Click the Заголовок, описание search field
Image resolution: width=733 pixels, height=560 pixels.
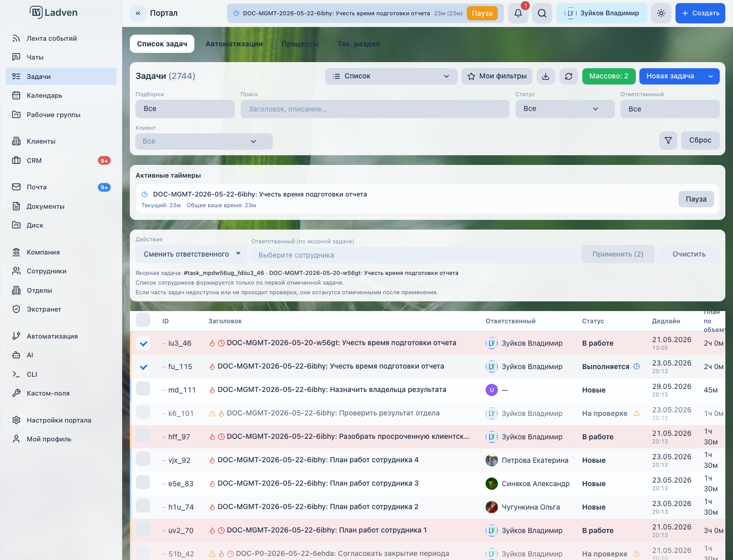[375, 109]
